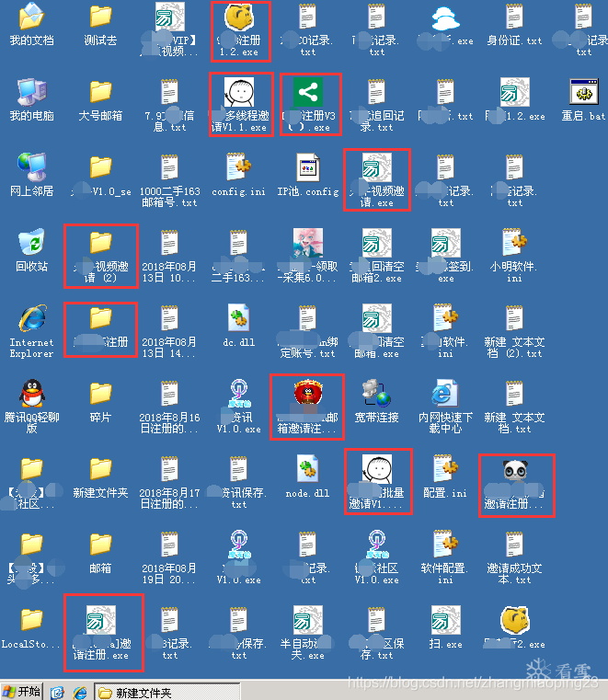
Task: Select the node.dll file
Action: (x=307, y=477)
